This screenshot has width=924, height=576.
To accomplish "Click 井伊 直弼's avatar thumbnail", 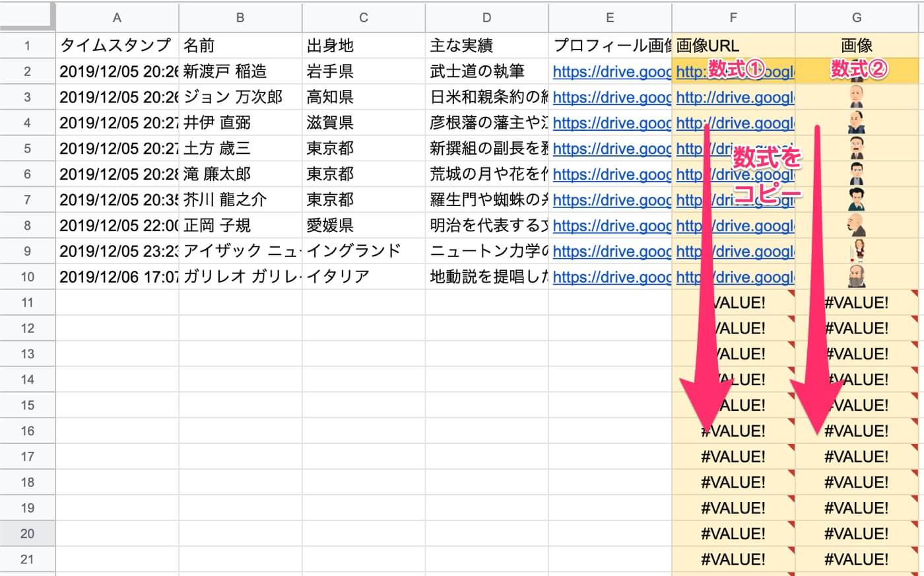I will (856, 122).
